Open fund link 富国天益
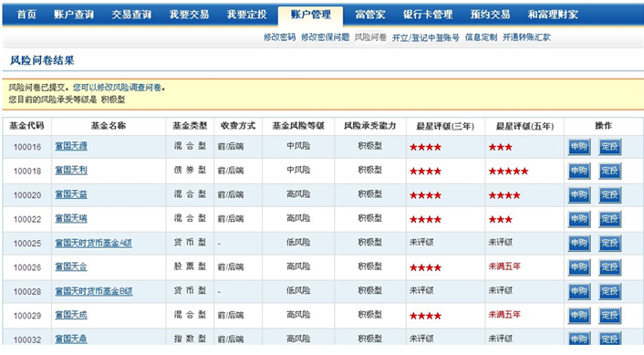This screenshot has height=355, width=644. point(71,194)
